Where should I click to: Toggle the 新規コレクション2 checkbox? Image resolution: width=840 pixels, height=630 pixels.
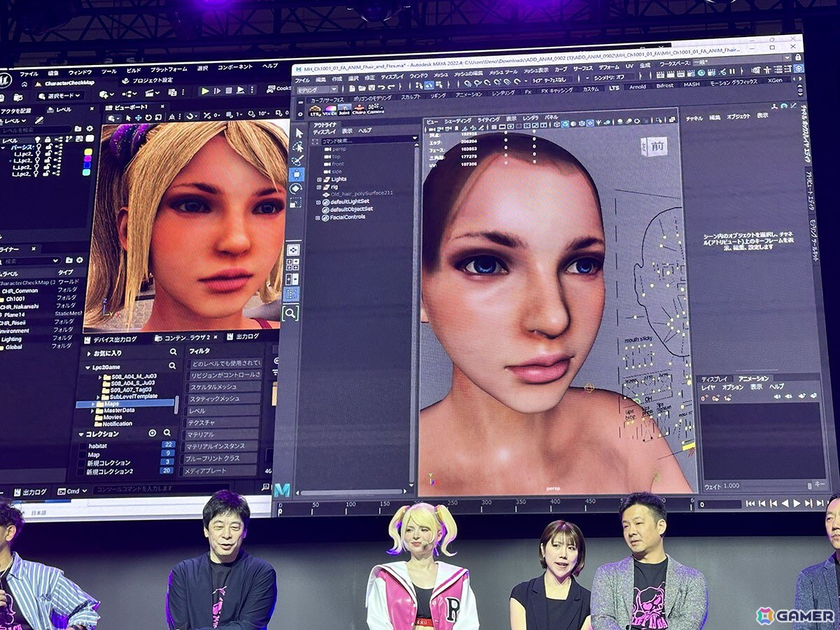click(x=80, y=472)
